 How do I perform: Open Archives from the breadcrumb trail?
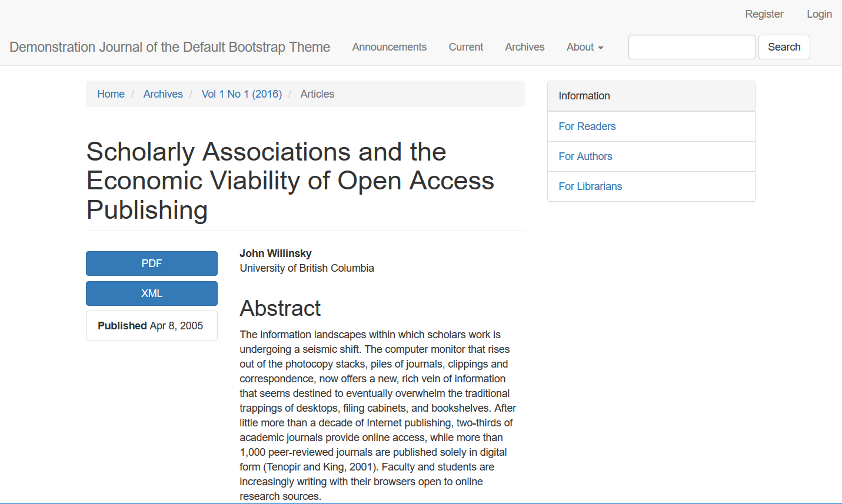point(163,94)
